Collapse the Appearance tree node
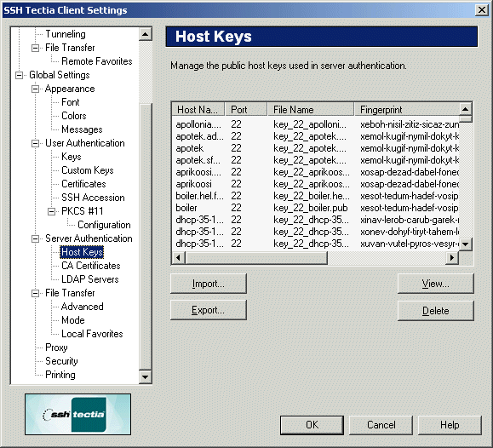Image resolution: width=493 pixels, height=448 pixels. tap(36, 89)
